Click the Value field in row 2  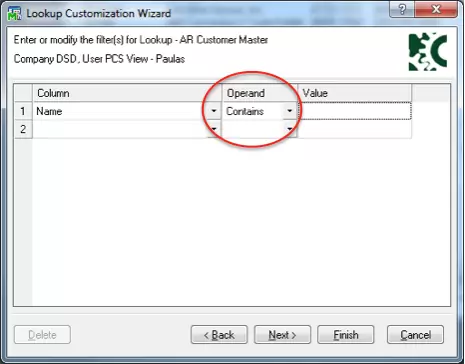355,129
